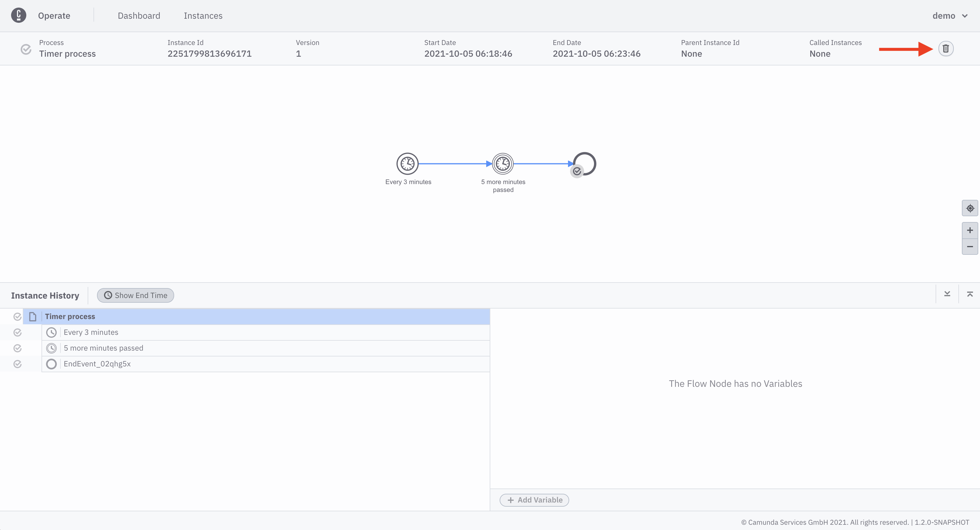Click the check status icon on EndEvent_02qhg5x row
980x530 pixels.
[18, 364]
